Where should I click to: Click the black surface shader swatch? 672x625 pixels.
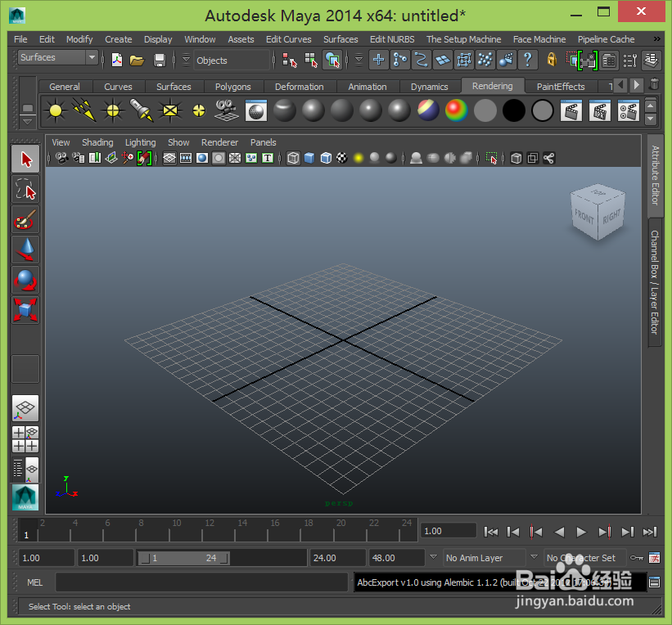click(514, 111)
